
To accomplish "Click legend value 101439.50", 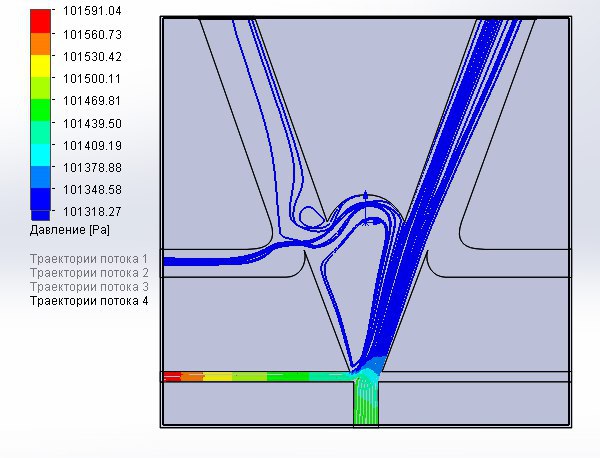I will pyautogui.click(x=92, y=124).
